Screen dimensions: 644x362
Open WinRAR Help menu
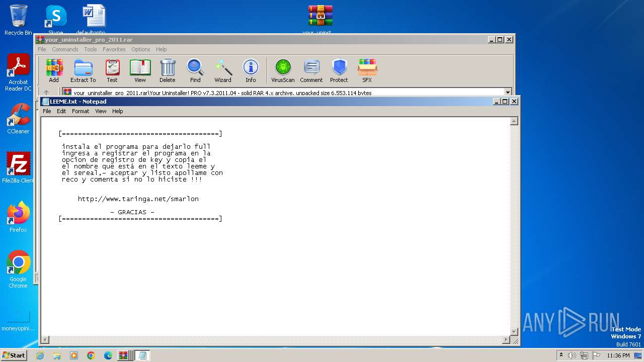tap(162, 49)
